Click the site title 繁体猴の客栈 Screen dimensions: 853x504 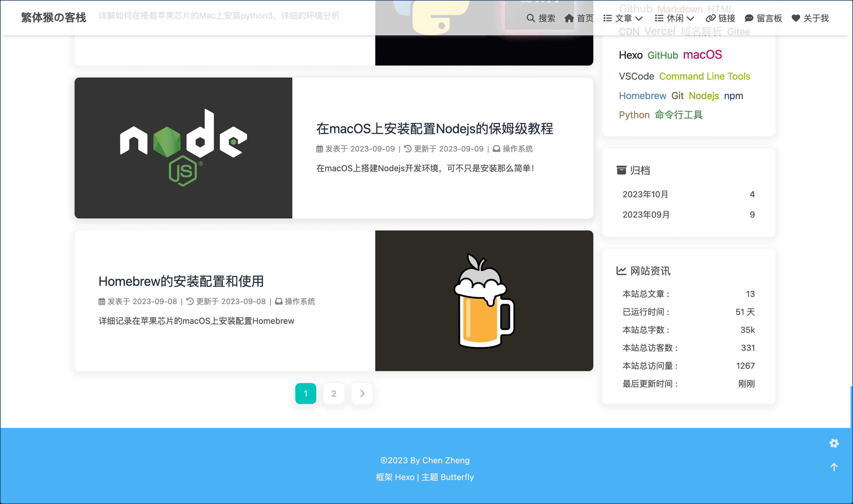[x=53, y=17]
